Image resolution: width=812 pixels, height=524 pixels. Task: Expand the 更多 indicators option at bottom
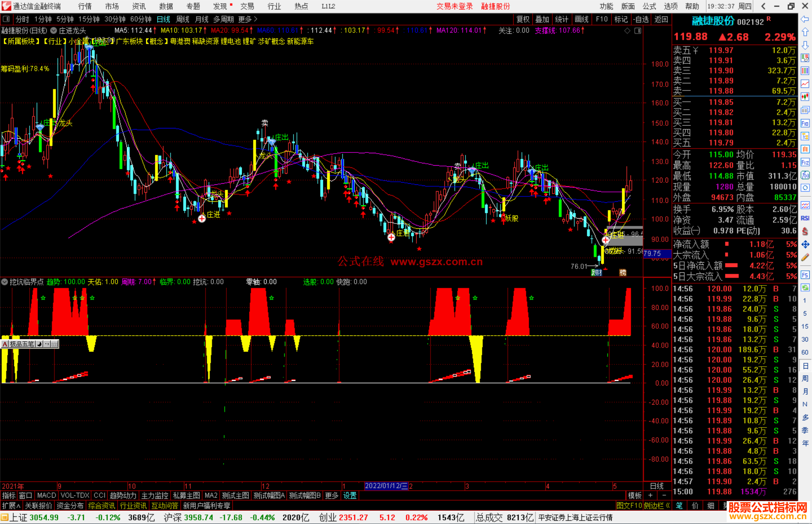coord(332,495)
